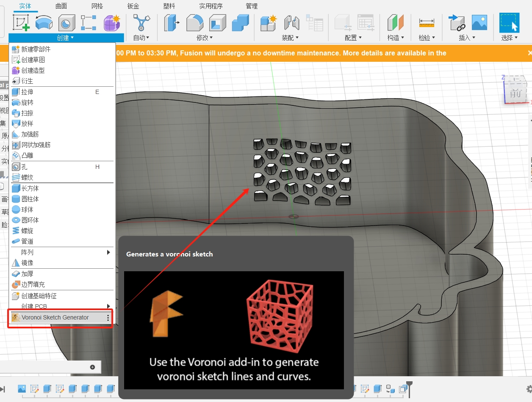532x402 pixels.
Task: Click the Offset Plane icon above 构造
Action: pos(396,23)
